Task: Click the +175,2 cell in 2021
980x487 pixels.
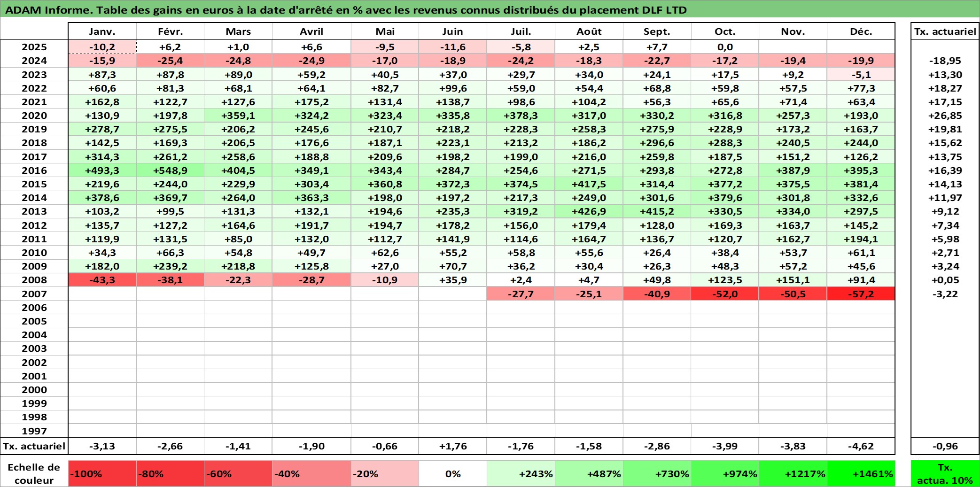Action: pyautogui.click(x=311, y=102)
